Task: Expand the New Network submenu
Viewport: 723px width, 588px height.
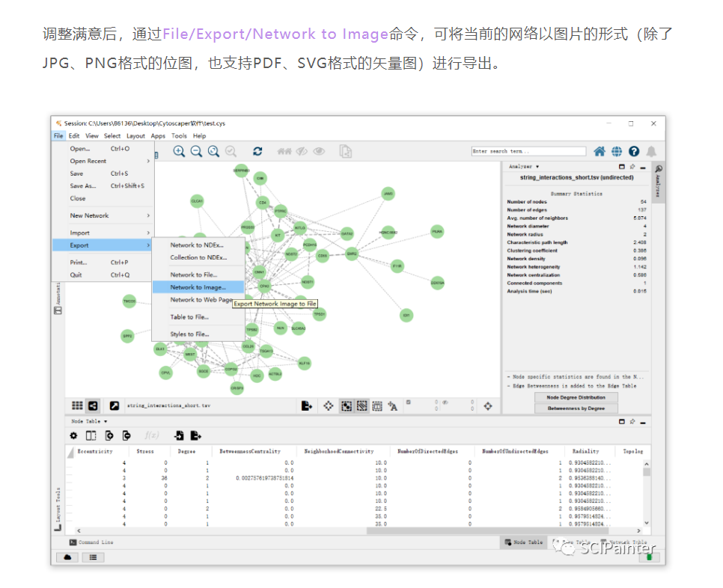Action: (103, 215)
